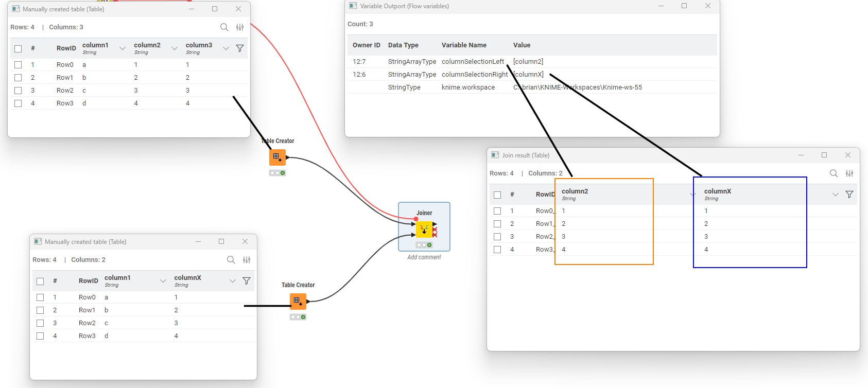Click the Joiner node icon
The image size is (868, 388).
424,230
